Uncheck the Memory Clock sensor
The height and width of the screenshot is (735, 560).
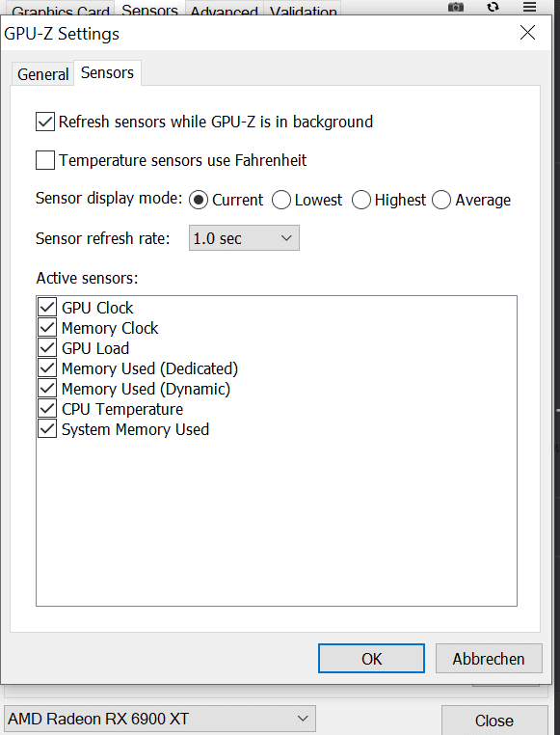pos(47,328)
